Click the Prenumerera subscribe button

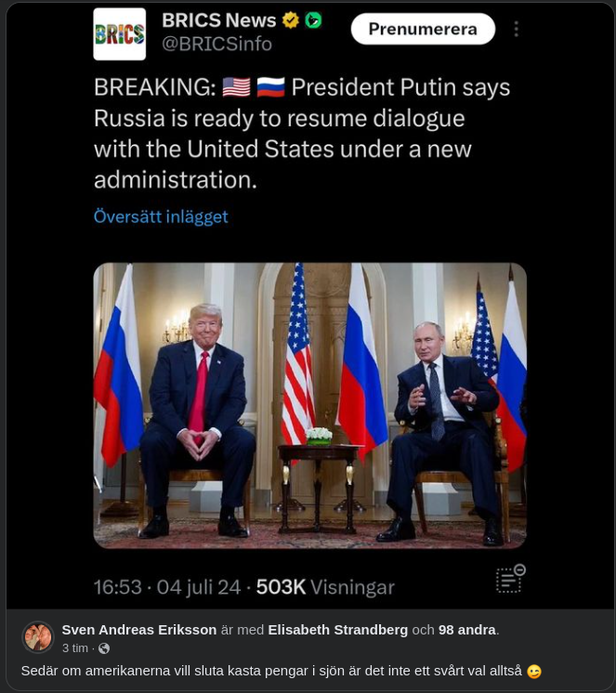coord(423,29)
